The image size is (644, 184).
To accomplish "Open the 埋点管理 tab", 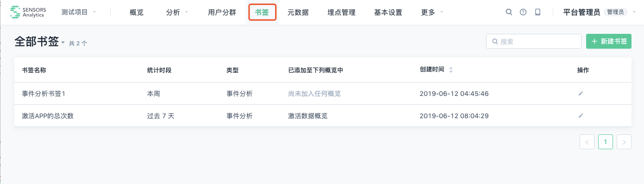I will pos(341,13).
